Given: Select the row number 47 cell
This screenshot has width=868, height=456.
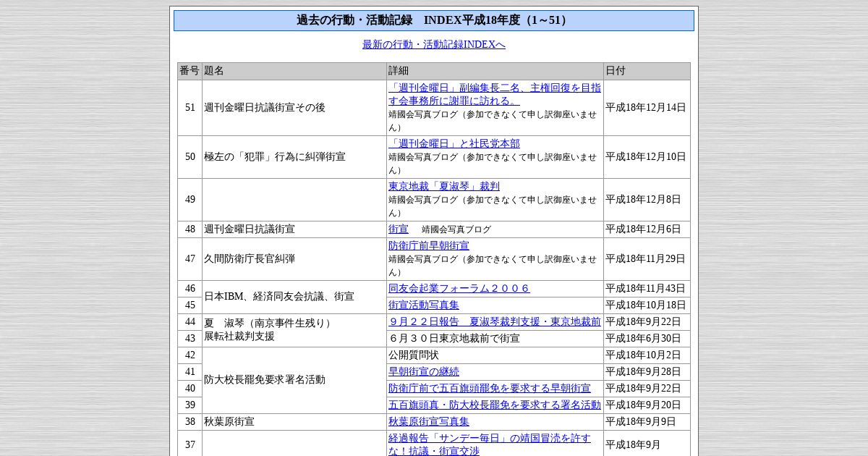Looking at the screenshot, I should click(x=190, y=258).
